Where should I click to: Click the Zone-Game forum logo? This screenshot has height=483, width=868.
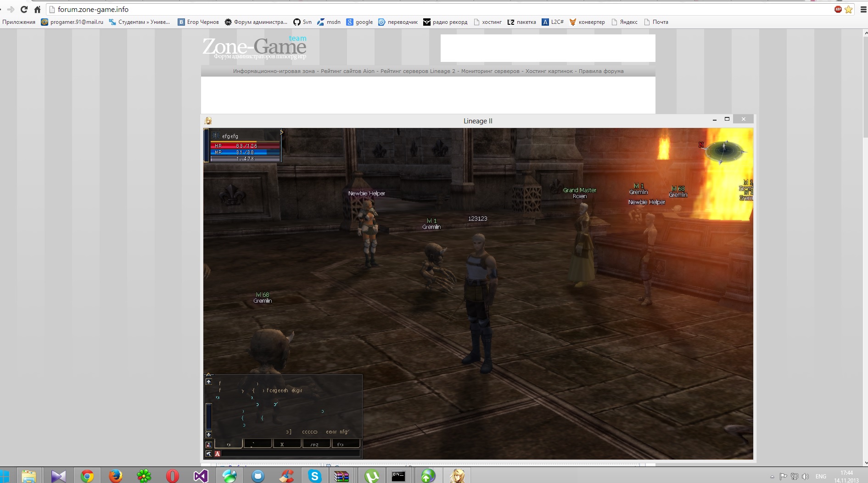coord(254,48)
